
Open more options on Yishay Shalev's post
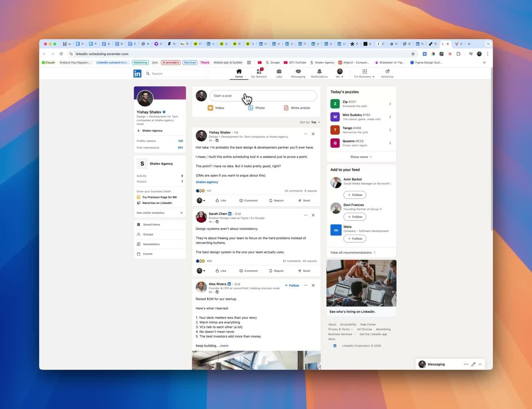pos(305,134)
